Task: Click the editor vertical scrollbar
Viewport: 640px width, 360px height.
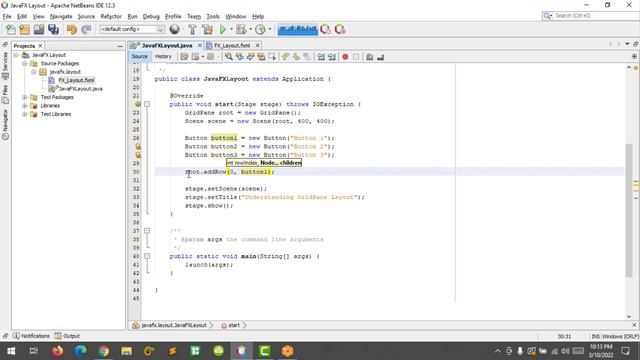Action: point(629,210)
